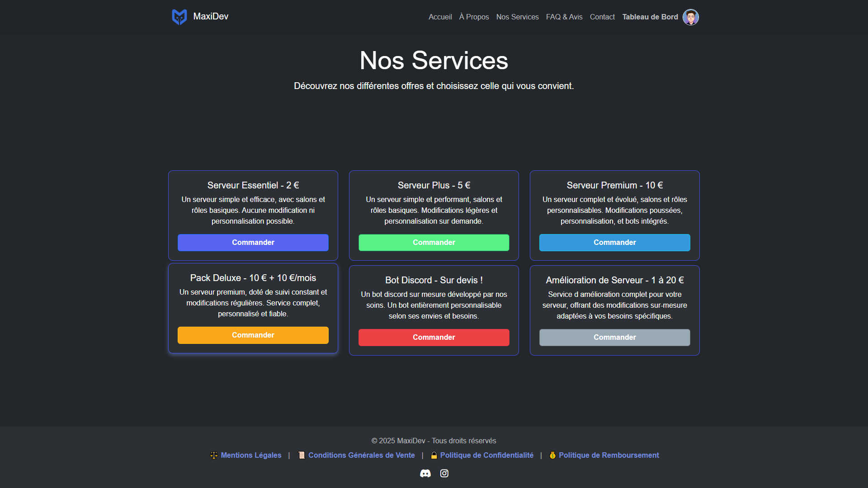This screenshot has height=488, width=868.
Task: Open the Tableau de Bord
Action: pos(650,17)
